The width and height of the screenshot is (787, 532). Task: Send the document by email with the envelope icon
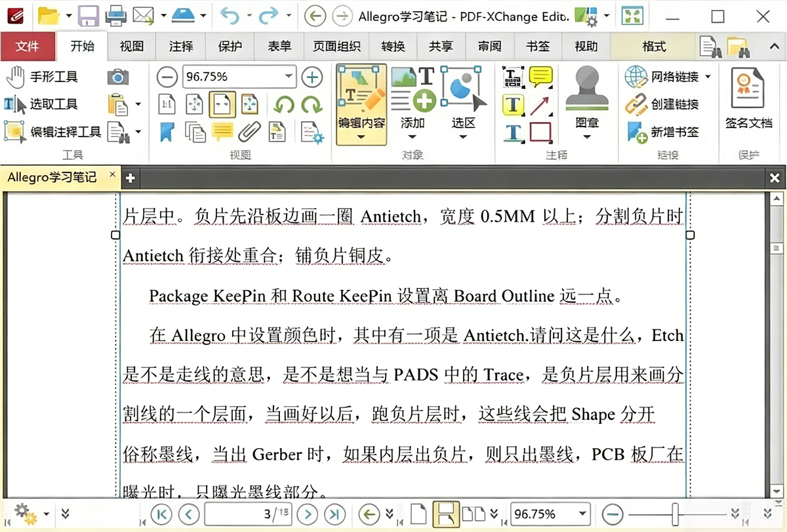coord(142,14)
